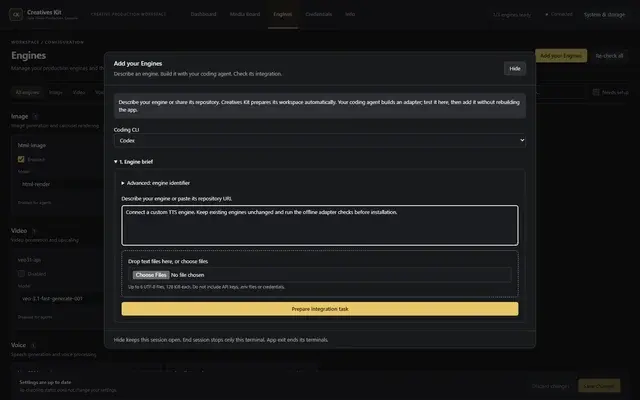Click the html-render model field
The image size is (640, 400).
pos(61,184)
